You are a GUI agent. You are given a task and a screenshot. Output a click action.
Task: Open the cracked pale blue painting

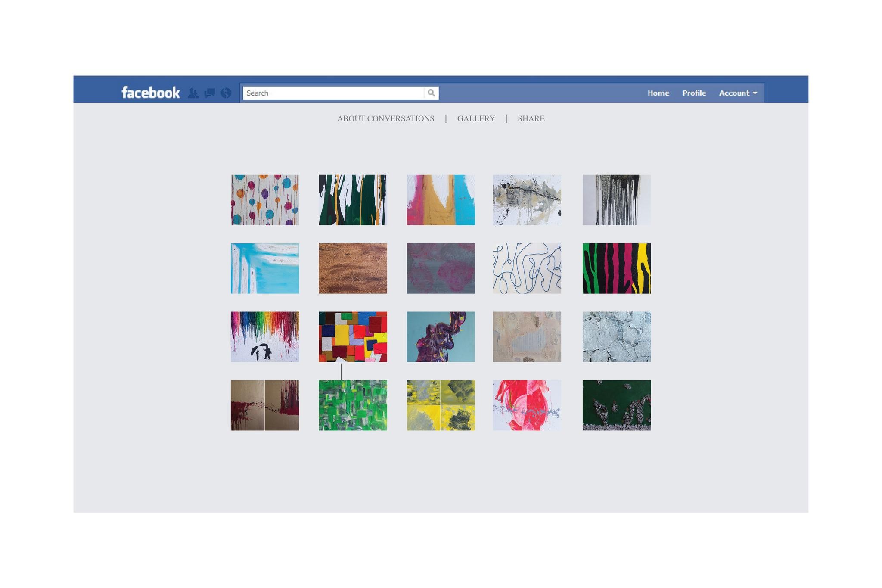point(617,337)
